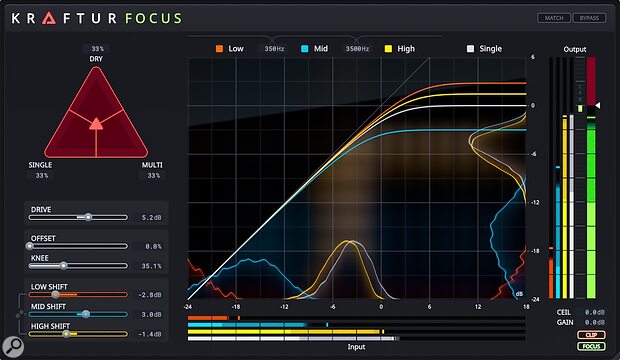
Task: Click the white single input level meter
Action: point(357,339)
